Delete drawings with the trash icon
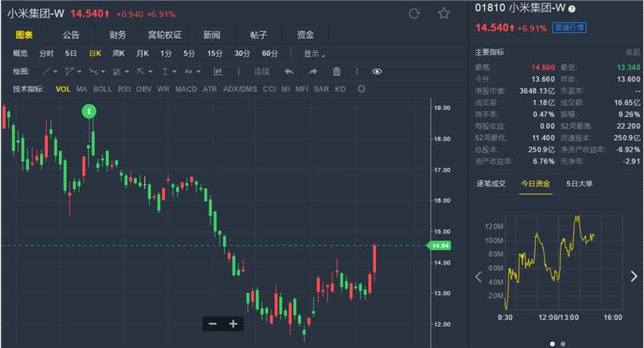This screenshot has width=644, height=348. [x=336, y=71]
